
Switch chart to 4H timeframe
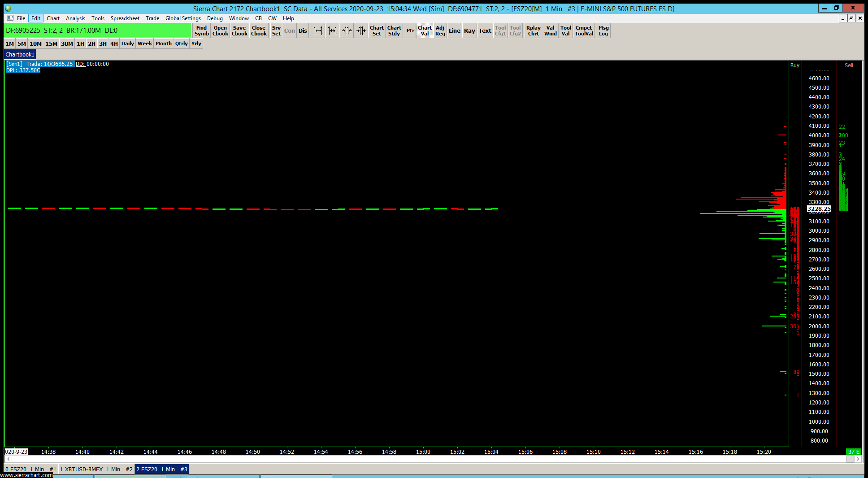pos(114,43)
